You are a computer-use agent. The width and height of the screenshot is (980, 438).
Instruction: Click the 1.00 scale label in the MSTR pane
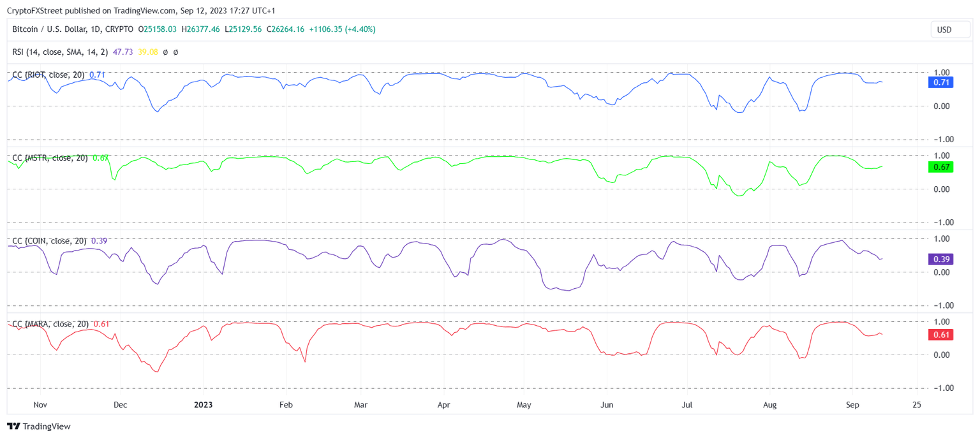[941, 156]
